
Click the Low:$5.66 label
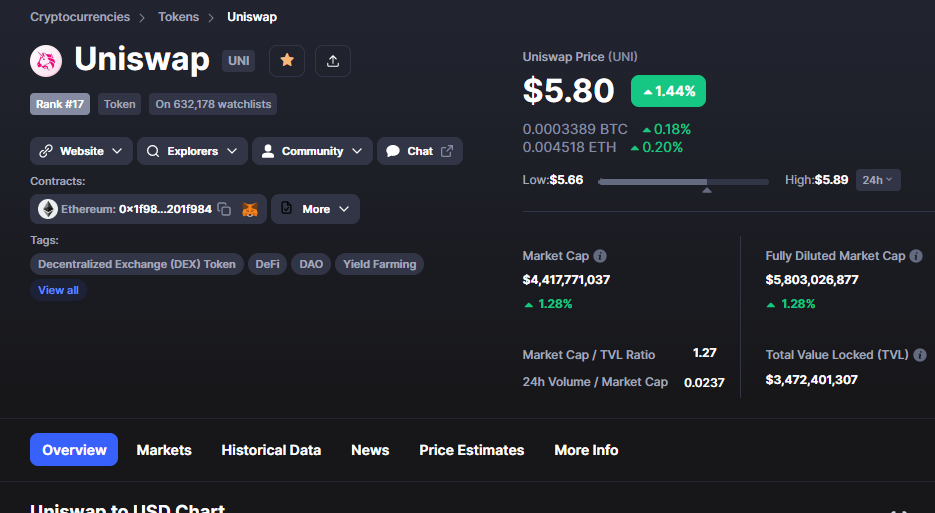click(553, 180)
